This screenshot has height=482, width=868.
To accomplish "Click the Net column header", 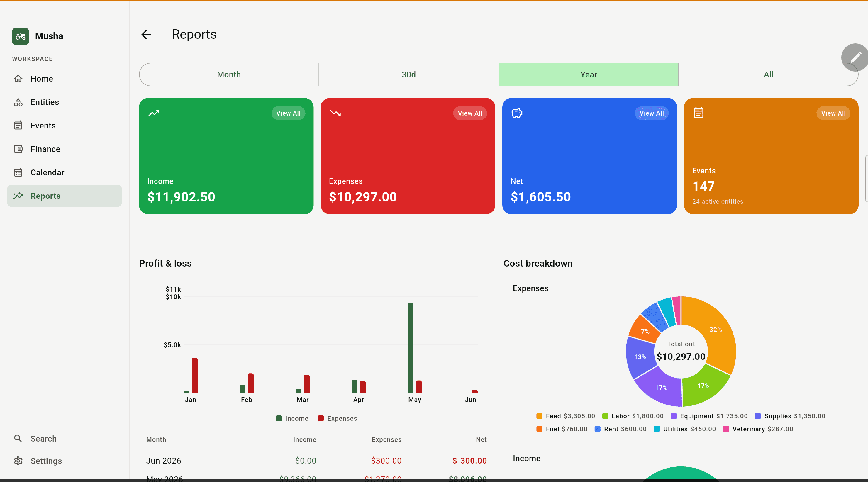I will tap(481, 439).
